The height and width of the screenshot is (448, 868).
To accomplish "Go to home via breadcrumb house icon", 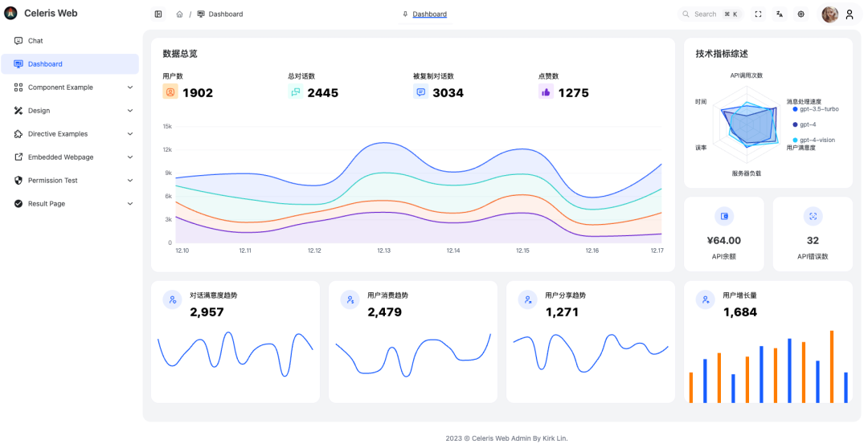I will click(x=179, y=14).
